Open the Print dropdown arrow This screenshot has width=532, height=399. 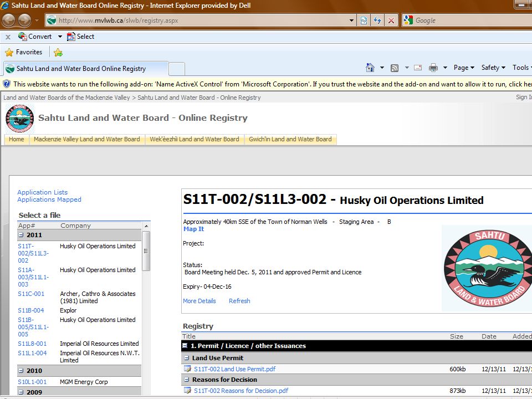click(445, 68)
